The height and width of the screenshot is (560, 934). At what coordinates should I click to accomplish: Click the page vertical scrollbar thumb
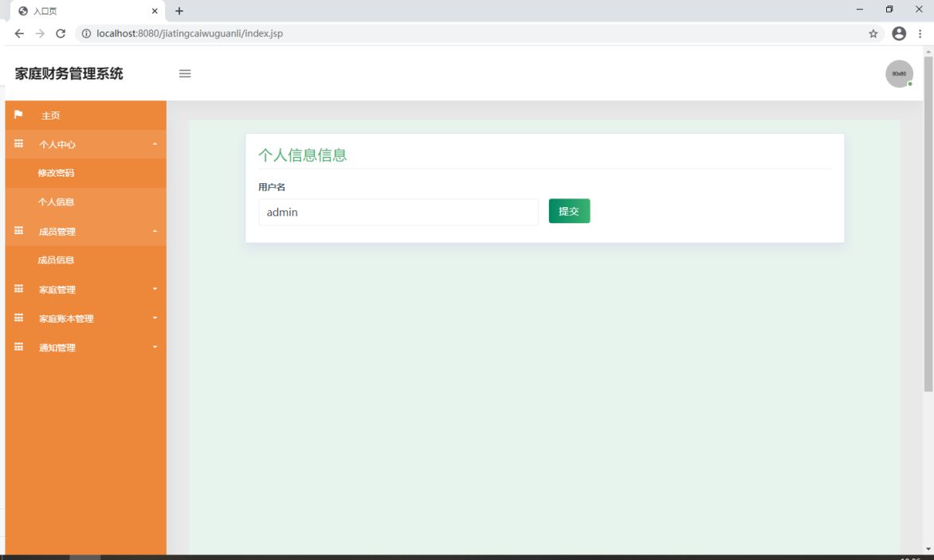click(x=928, y=225)
